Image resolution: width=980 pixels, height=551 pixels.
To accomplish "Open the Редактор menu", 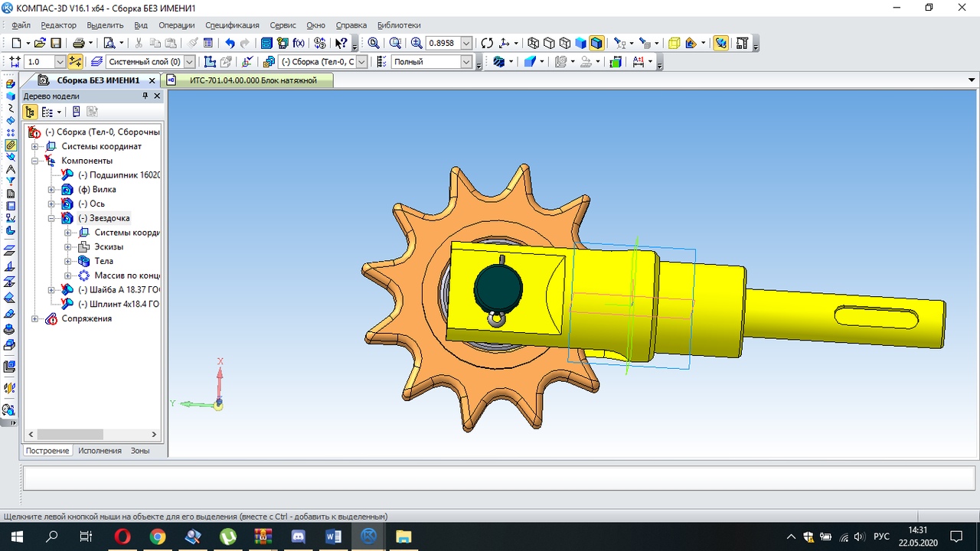I will click(59, 25).
